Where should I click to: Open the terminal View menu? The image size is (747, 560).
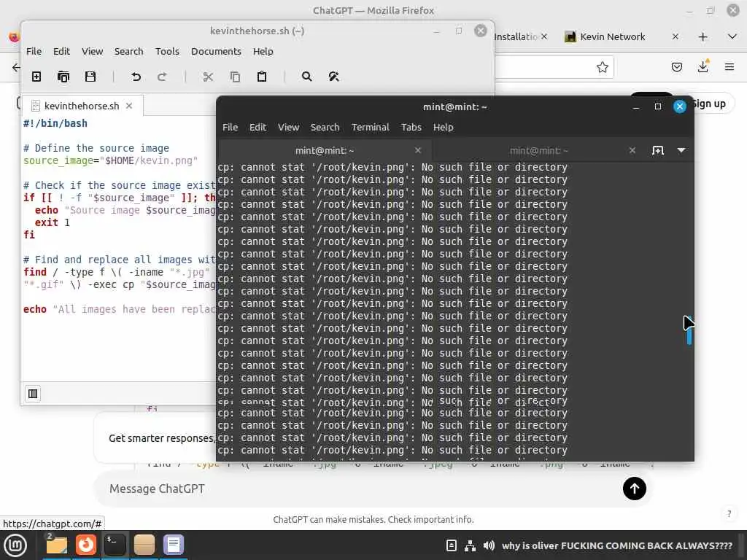tap(289, 127)
